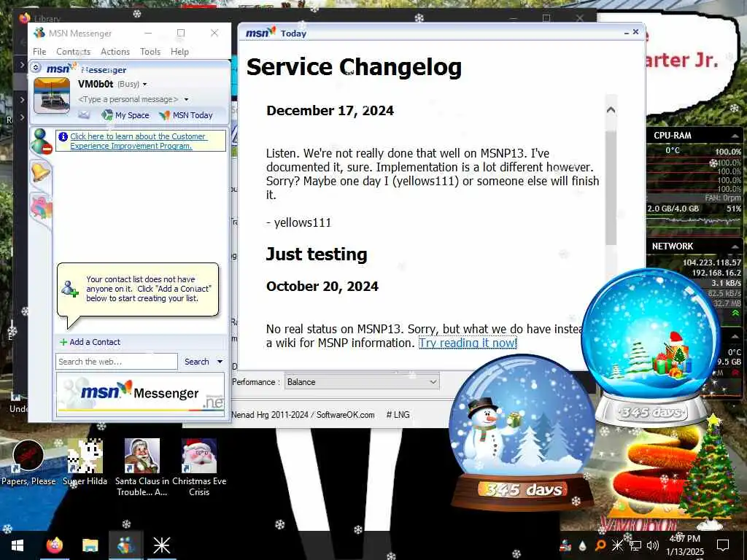Select the alerts bell tab

tap(41, 171)
